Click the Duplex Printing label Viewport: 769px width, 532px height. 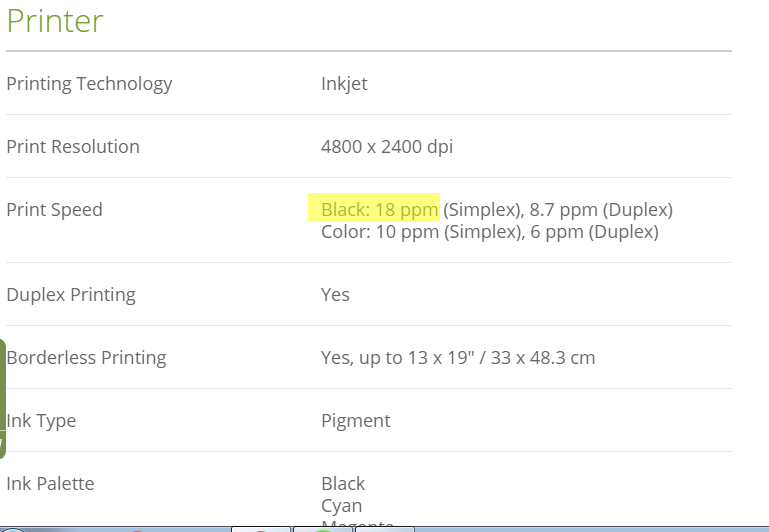pos(71,295)
